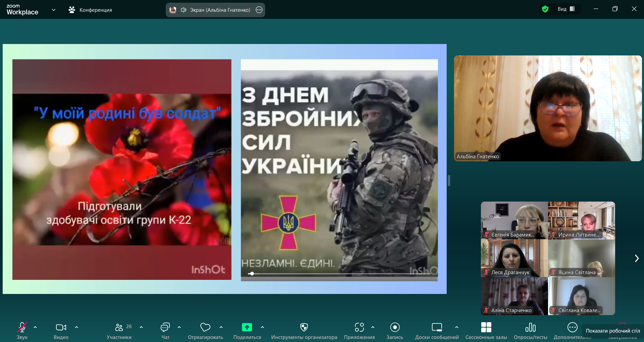Click muted mic icon on Світлана Ковале

(553, 310)
